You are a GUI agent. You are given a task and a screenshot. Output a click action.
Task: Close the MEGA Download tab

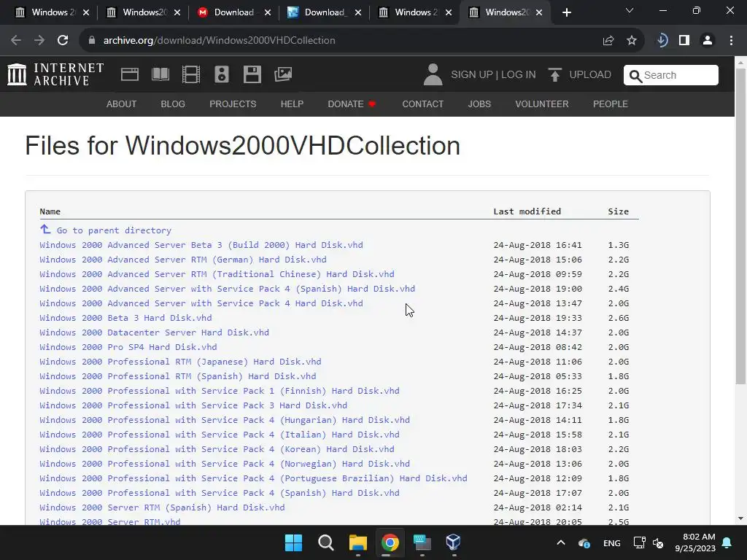point(267,12)
